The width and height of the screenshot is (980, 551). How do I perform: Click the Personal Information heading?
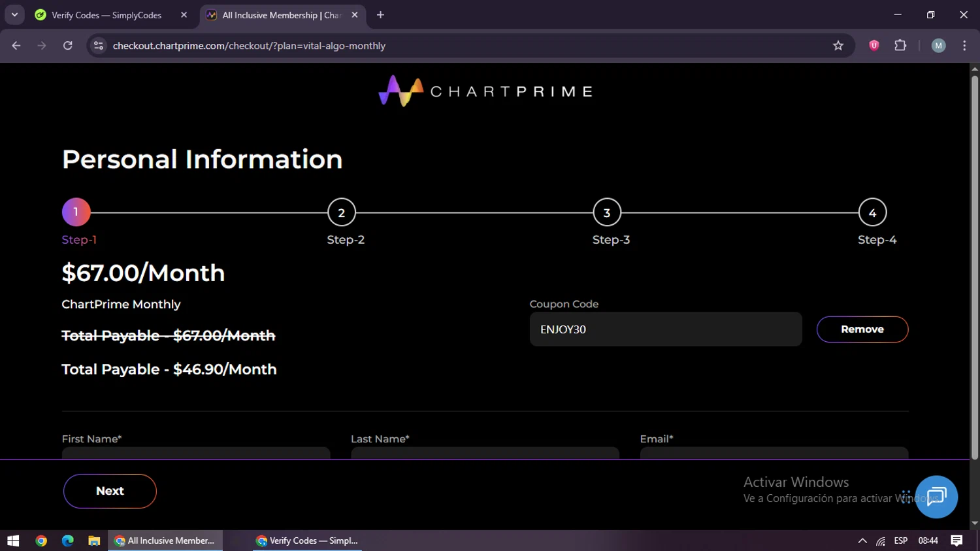click(x=203, y=159)
